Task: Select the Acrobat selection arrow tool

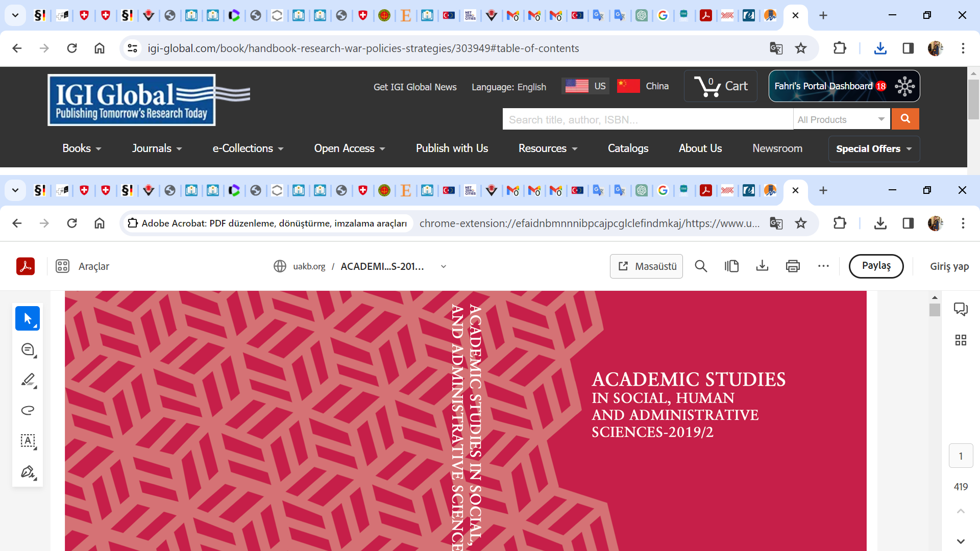Action: coord(28,319)
